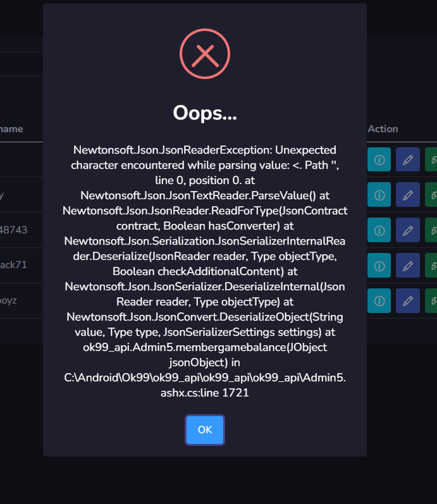Open info for the first table row
Viewport: 437px width, 504px height.
[379, 160]
